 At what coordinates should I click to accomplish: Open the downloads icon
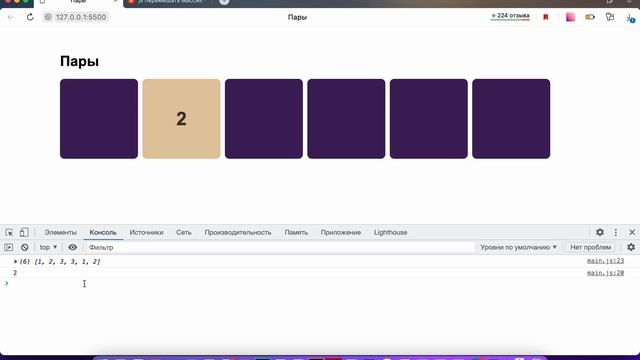630,18
